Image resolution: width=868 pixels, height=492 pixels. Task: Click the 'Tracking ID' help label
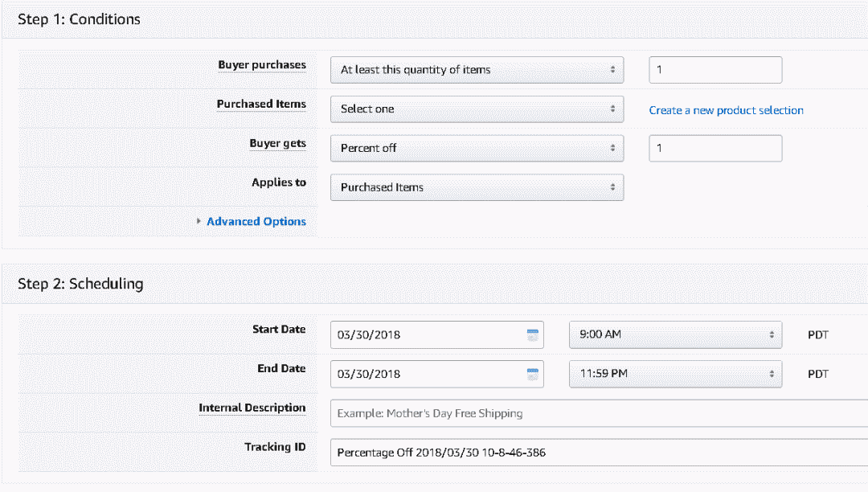(275, 447)
